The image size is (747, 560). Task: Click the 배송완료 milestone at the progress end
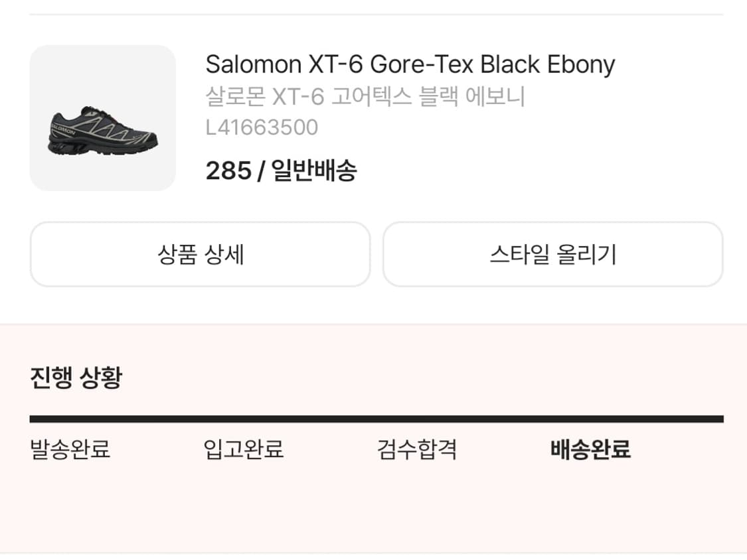(x=590, y=449)
